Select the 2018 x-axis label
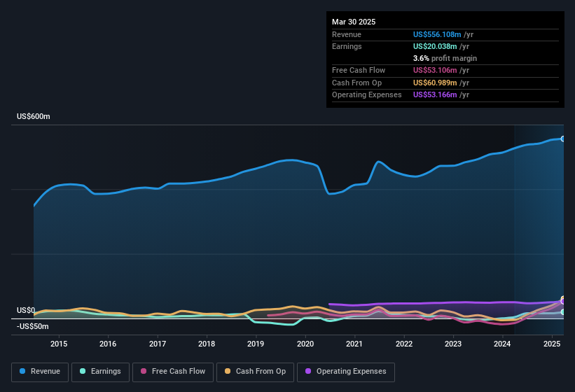Viewport: 575px width, 392px height. click(207, 344)
